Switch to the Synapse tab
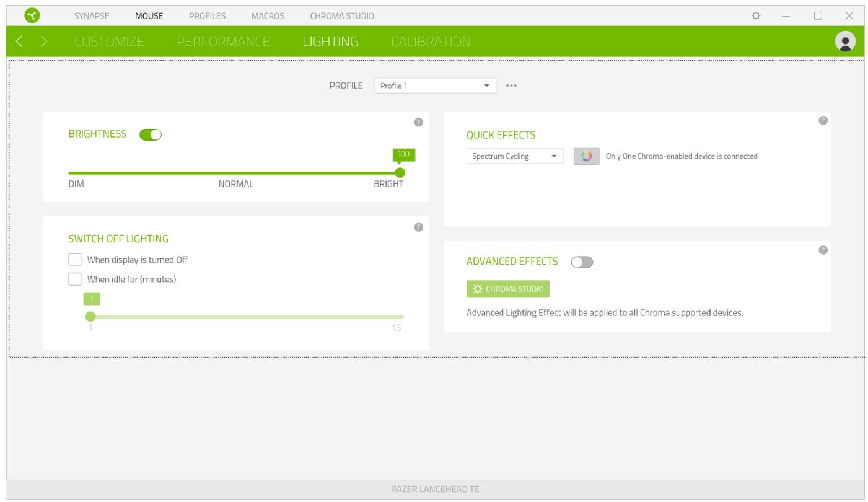868x502 pixels. coord(93,15)
